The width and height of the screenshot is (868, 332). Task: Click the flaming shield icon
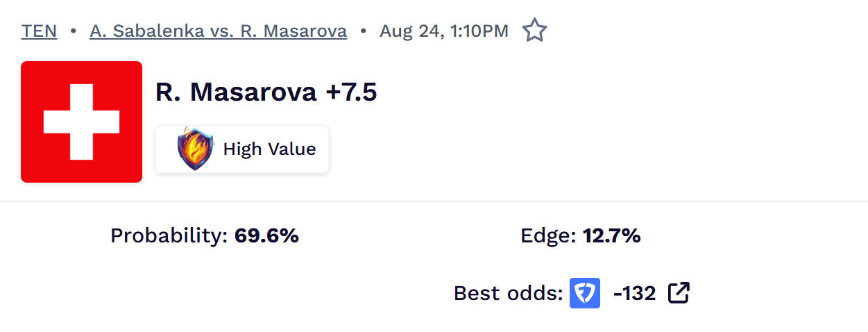pos(196,149)
